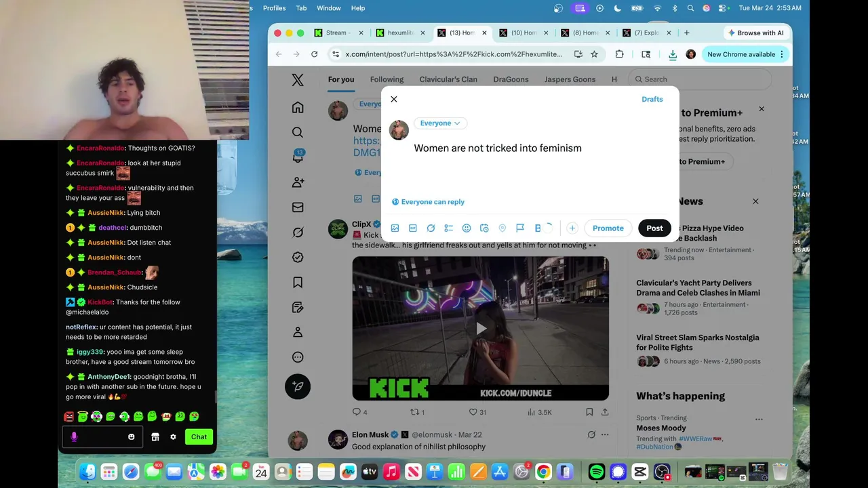Image resolution: width=868 pixels, height=488 pixels.
Task: Open Chrome extensions puzzle icon
Action: tap(619, 54)
